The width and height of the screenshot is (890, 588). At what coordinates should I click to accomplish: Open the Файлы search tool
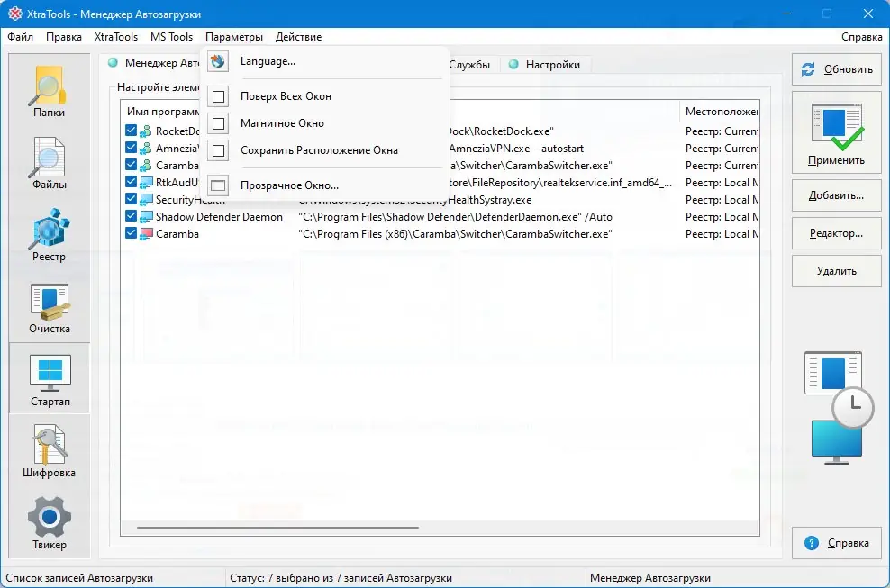point(50,163)
